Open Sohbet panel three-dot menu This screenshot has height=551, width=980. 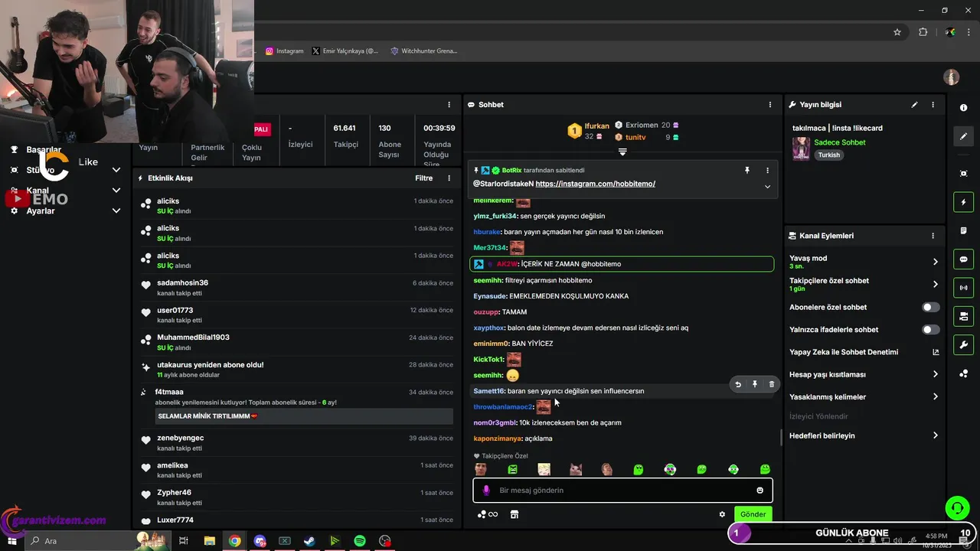point(770,105)
